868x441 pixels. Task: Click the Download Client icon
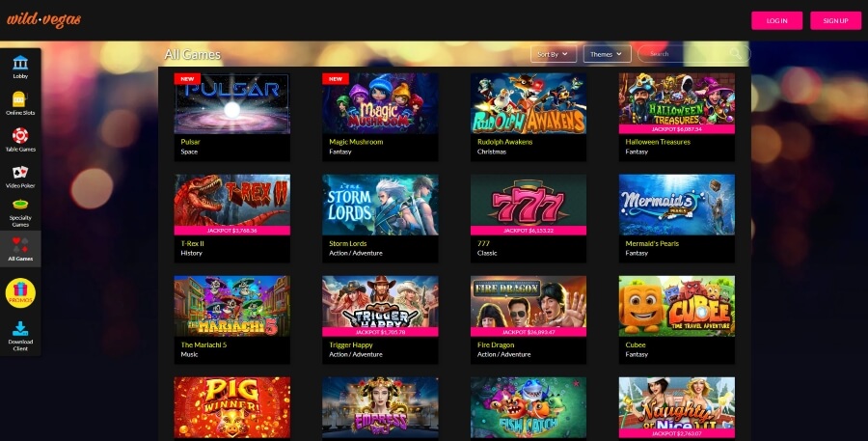20,328
